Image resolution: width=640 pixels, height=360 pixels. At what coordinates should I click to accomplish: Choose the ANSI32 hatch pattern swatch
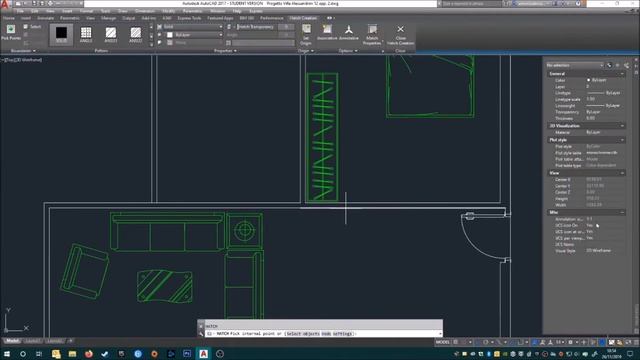pos(136,34)
